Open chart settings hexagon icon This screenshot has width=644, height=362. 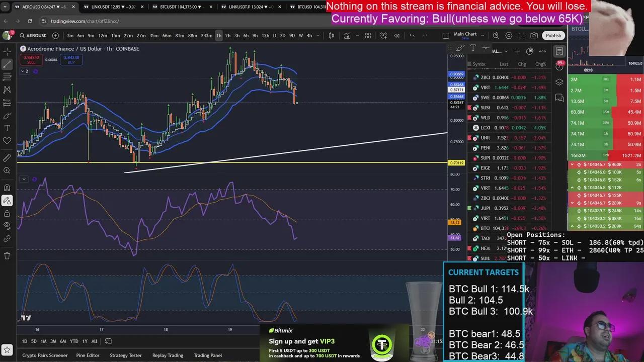(509, 35)
